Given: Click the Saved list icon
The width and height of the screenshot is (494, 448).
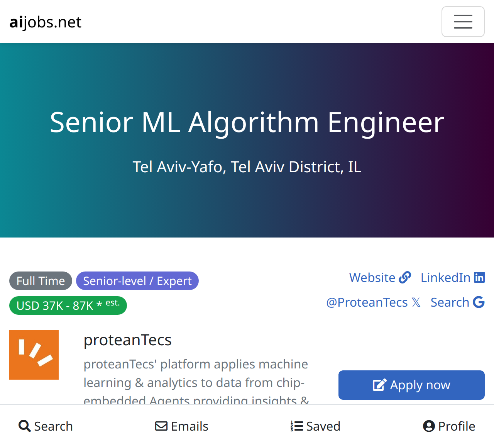Looking at the screenshot, I should (x=297, y=426).
